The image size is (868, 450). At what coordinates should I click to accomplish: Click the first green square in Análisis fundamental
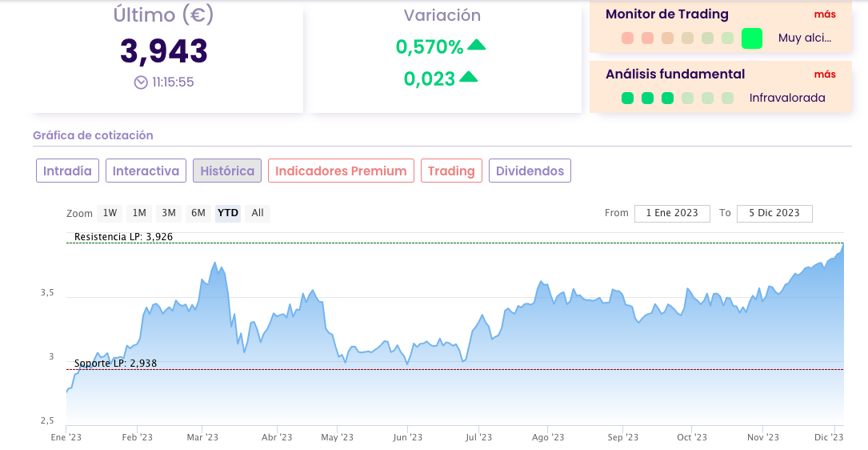click(627, 98)
